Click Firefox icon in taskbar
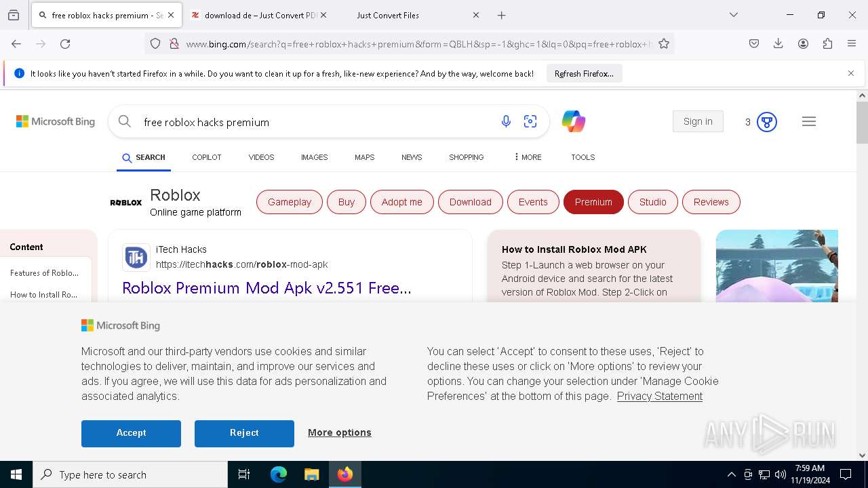Viewport: 868px width, 488px height. 345,474
